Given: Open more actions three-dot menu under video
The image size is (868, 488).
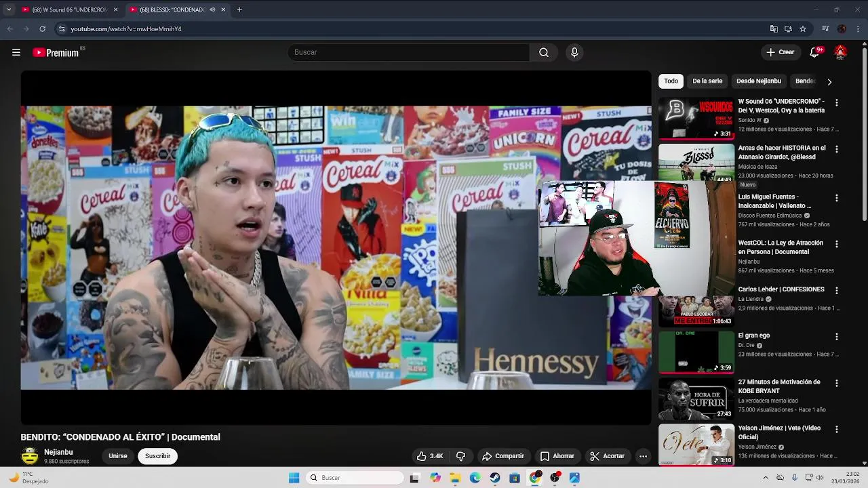Looking at the screenshot, I should point(643,456).
